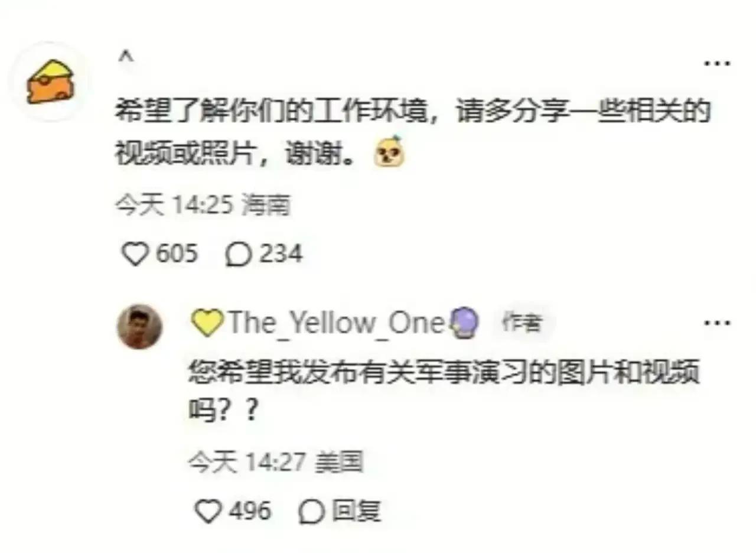The image size is (756, 553).
Task: Open The_Yellow_One's profile photo
Action: 139,326
